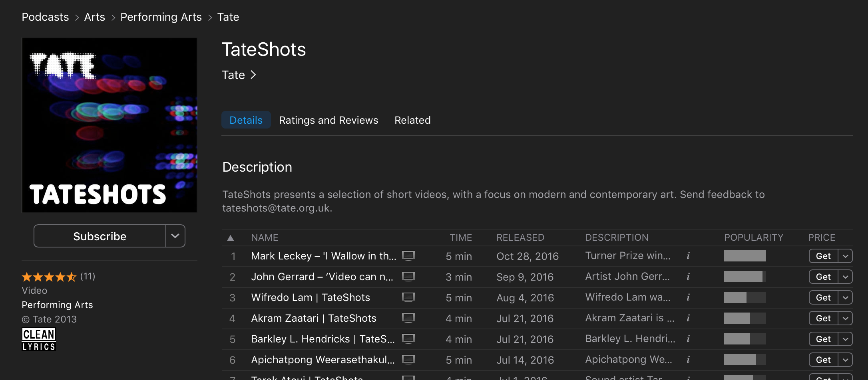868x380 pixels.
Task: Get the Barkley L. Hendricks episode
Action: pyautogui.click(x=823, y=339)
